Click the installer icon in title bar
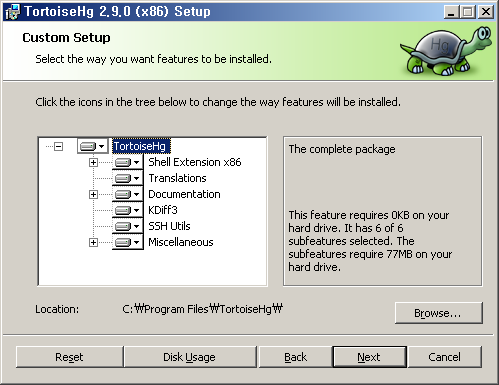Image resolution: width=499 pixels, height=385 pixels. pos(12,12)
